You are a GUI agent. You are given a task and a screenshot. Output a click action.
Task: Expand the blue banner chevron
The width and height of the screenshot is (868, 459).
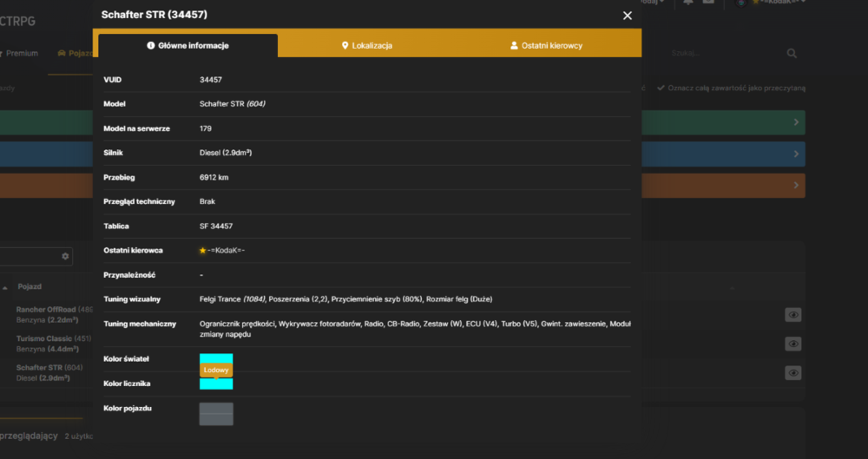(x=796, y=154)
